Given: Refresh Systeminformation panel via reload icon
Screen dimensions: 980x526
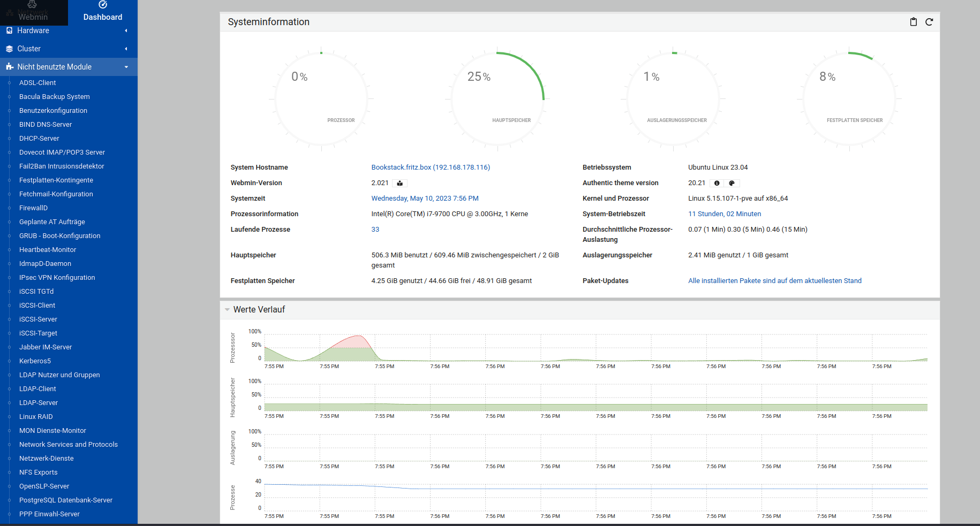Looking at the screenshot, I should [929, 22].
